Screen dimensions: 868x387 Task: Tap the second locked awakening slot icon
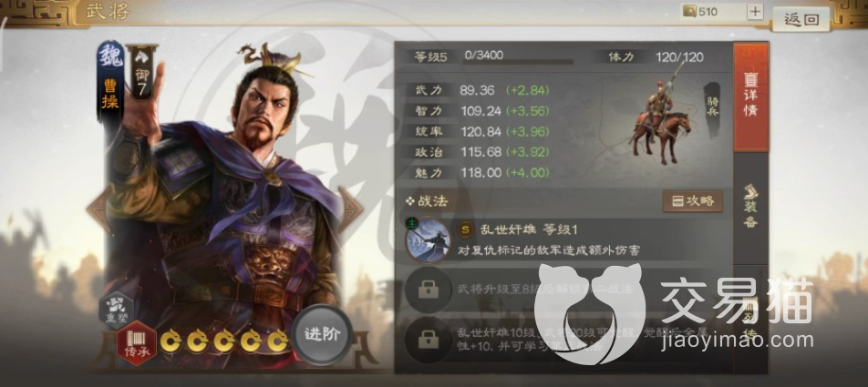click(x=428, y=340)
